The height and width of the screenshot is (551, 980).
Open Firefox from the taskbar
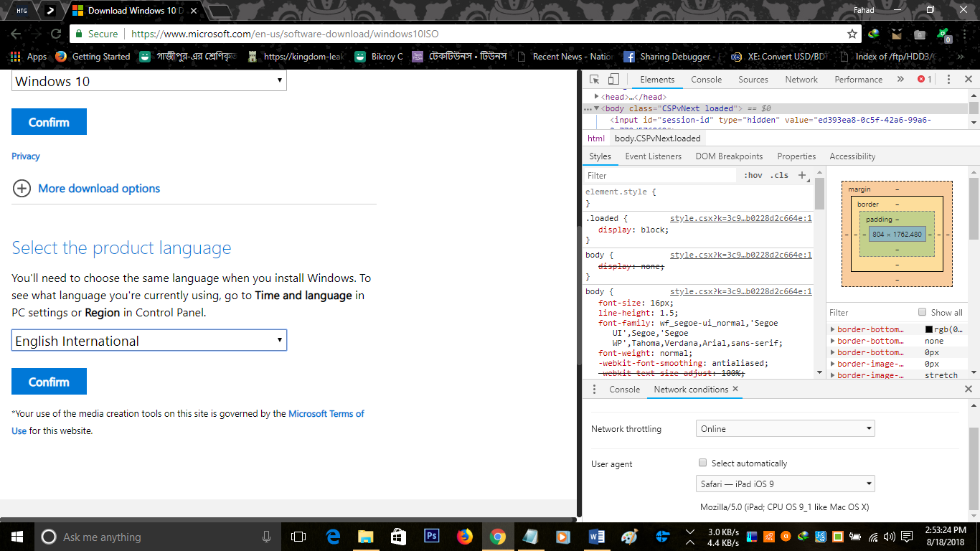(465, 537)
